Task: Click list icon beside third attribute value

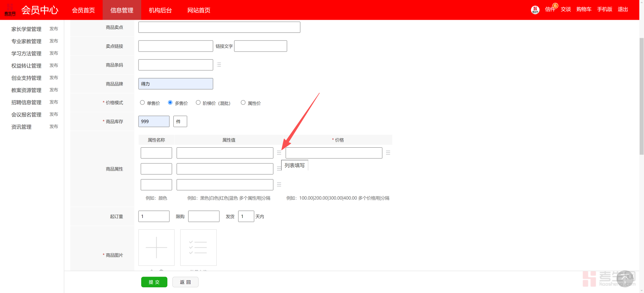Action: click(x=279, y=185)
